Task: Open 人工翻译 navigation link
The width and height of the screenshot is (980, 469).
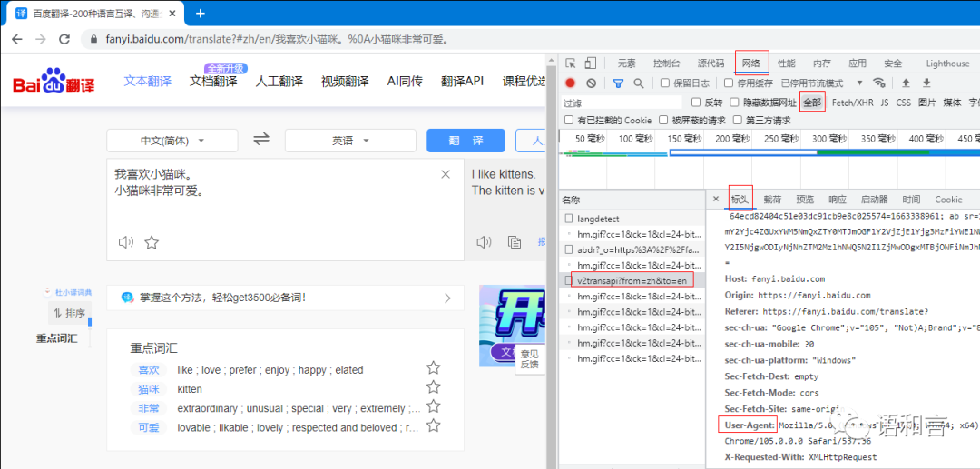Action: click(279, 81)
